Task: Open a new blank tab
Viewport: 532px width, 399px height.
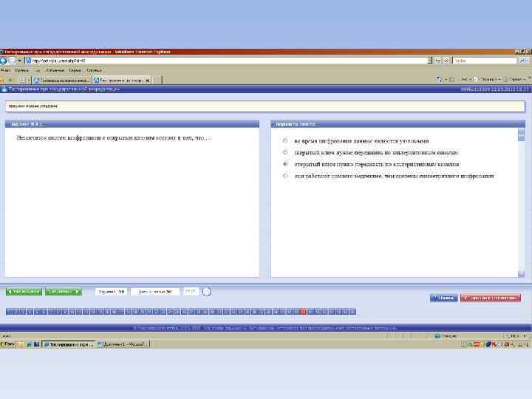Action: tap(157, 81)
